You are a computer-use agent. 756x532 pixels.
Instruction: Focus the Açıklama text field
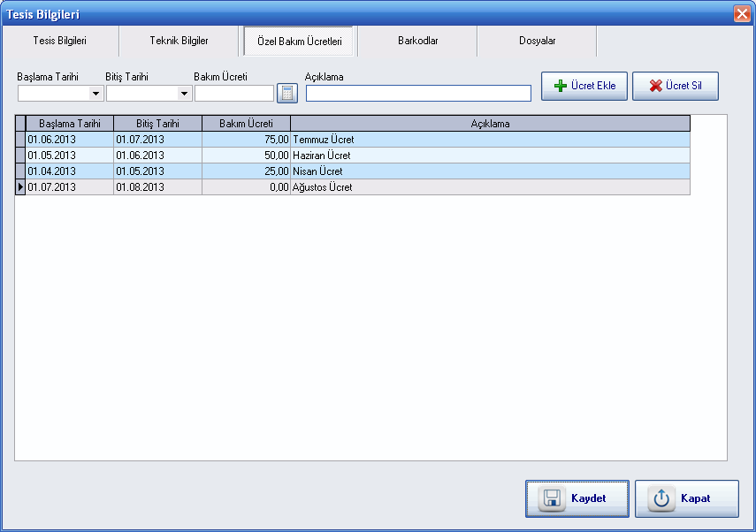click(x=418, y=94)
